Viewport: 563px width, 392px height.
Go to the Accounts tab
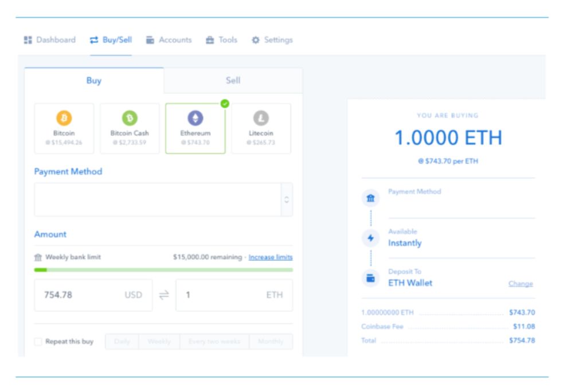[x=169, y=40]
